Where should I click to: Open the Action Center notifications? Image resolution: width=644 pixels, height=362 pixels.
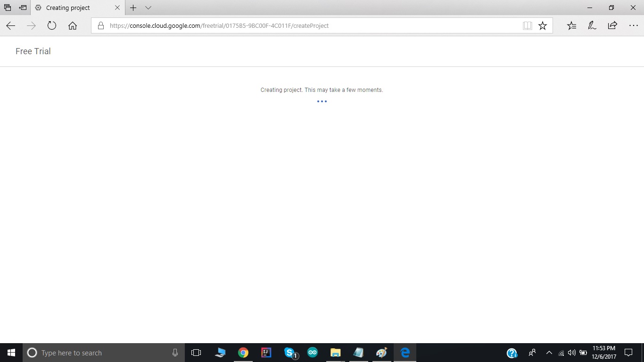[628, 353]
